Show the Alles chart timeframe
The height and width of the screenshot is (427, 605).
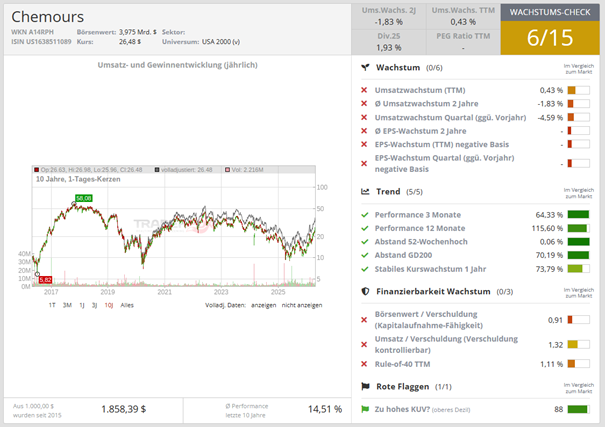pos(127,305)
